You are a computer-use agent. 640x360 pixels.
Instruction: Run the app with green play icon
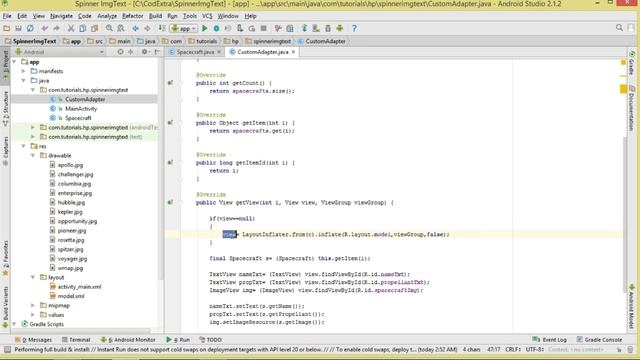(204, 28)
